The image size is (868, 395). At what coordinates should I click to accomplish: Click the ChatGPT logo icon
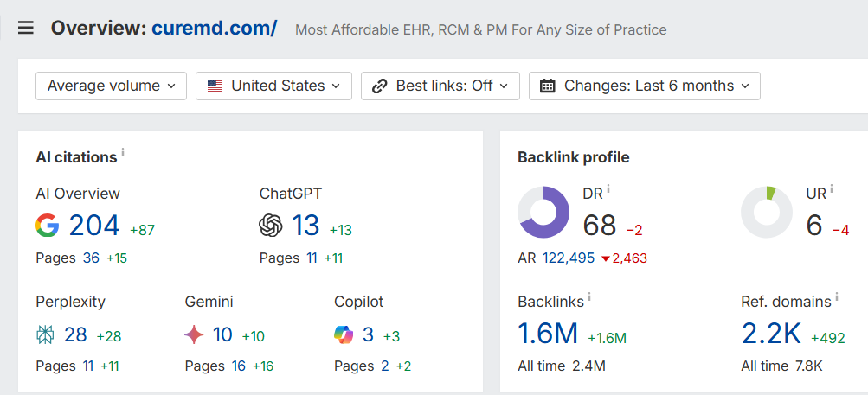271,226
